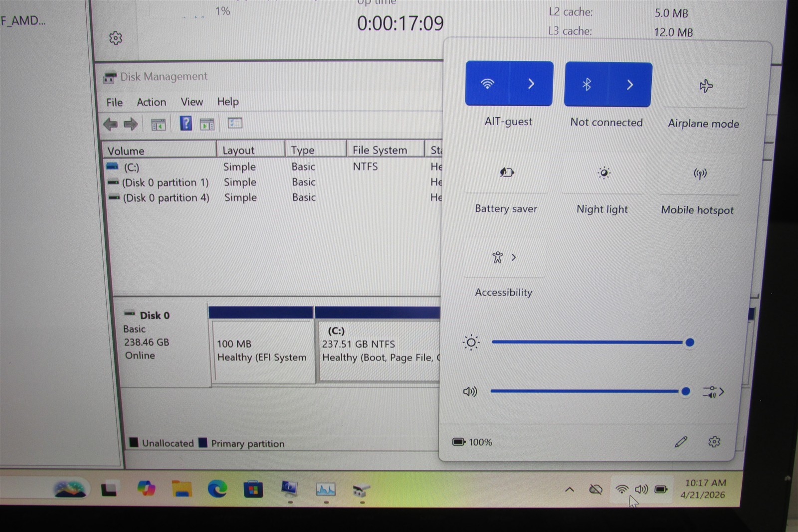
Task: Sort by the Type column header
Action: [x=316, y=150]
